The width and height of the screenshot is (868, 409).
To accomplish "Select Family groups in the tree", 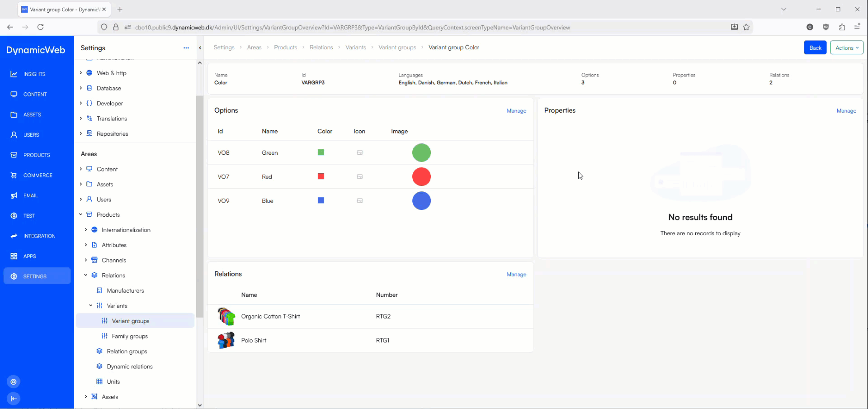I will click(130, 336).
